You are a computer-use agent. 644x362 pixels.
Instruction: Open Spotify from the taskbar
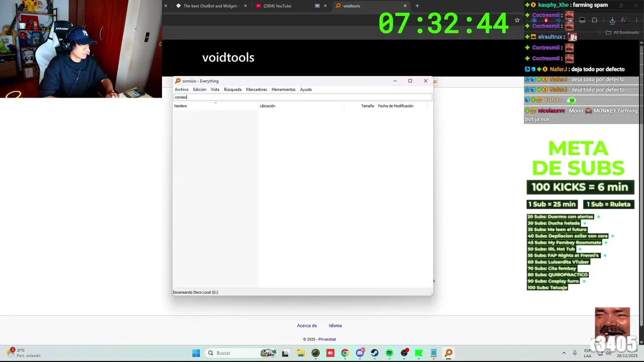[389, 353]
